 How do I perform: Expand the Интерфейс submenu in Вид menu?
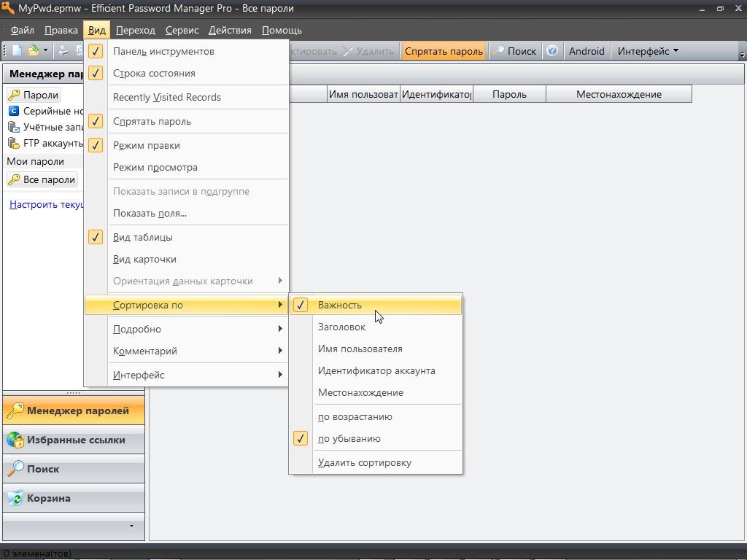pos(186,375)
